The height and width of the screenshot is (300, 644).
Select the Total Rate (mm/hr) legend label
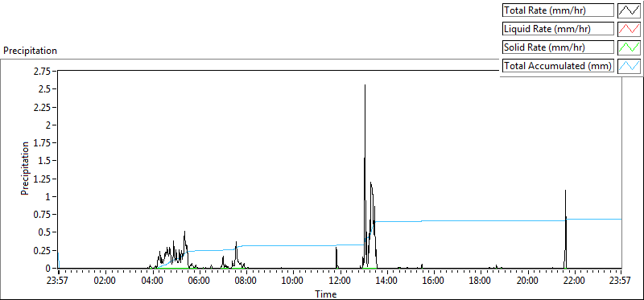tap(558, 10)
